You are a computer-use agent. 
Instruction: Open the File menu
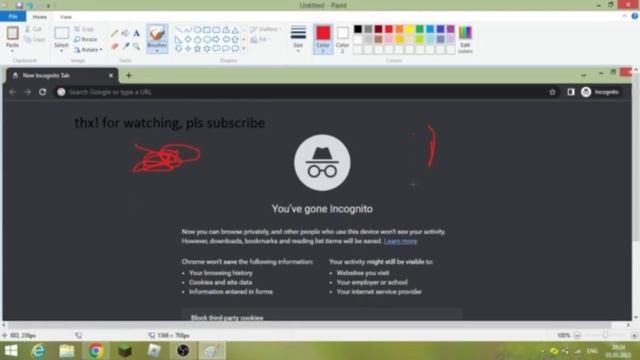point(13,16)
